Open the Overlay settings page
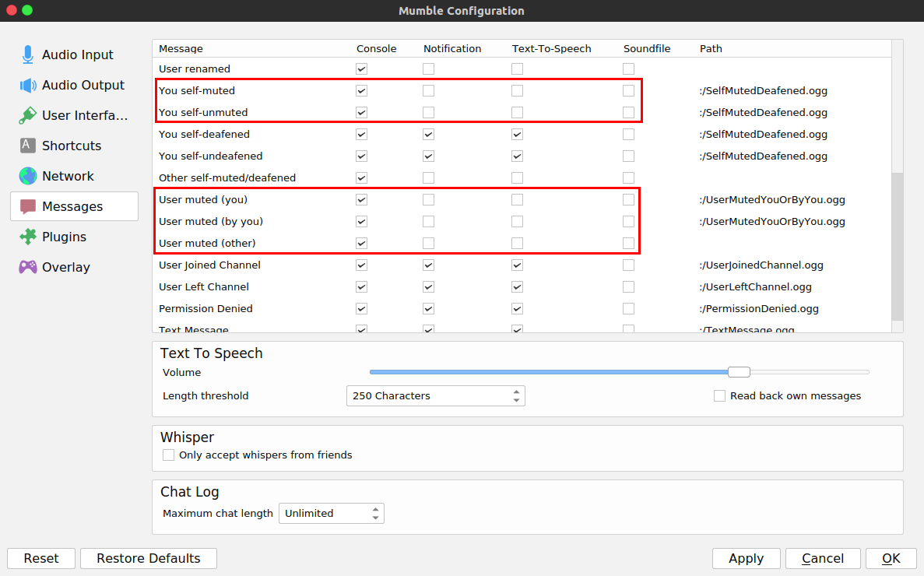The image size is (924, 576). (x=74, y=267)
